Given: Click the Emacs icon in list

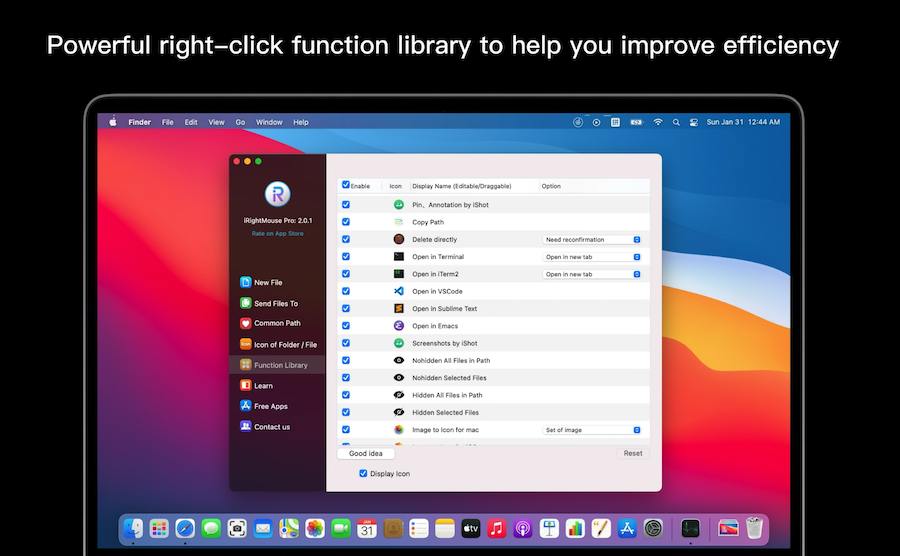Looking at the screenshot, I should click(399, 325).
